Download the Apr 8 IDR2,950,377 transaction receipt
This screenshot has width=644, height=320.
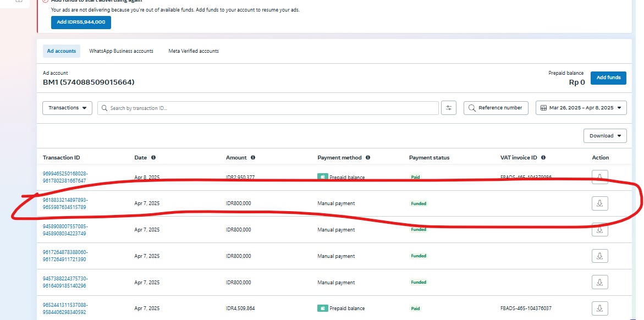click(x=600, y=177)
